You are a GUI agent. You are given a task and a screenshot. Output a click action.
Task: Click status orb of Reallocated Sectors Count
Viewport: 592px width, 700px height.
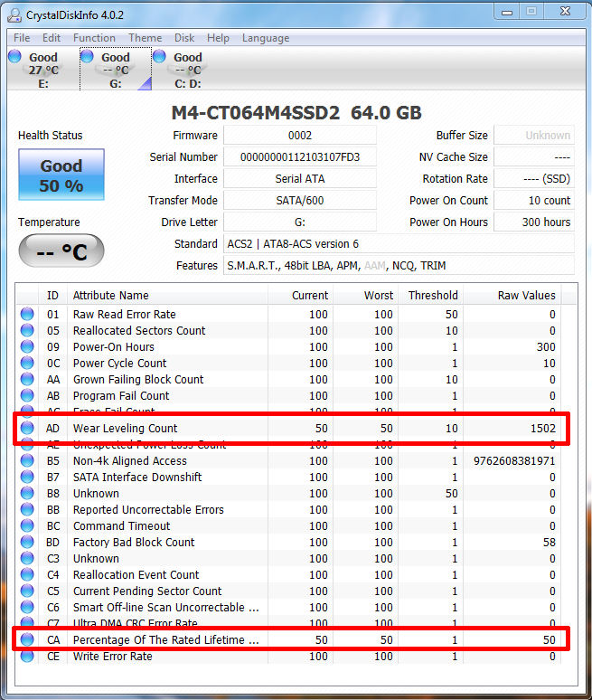(x=27, y=330)
